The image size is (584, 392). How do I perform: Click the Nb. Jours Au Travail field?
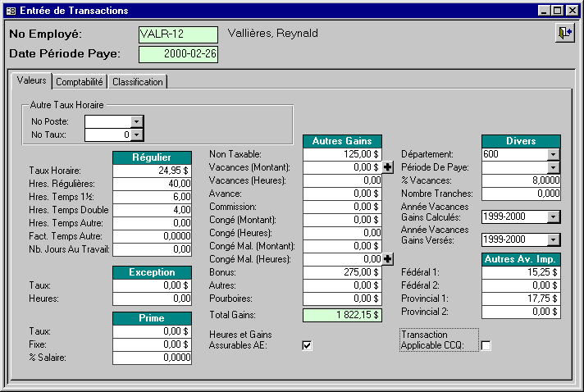click(152, 249)
